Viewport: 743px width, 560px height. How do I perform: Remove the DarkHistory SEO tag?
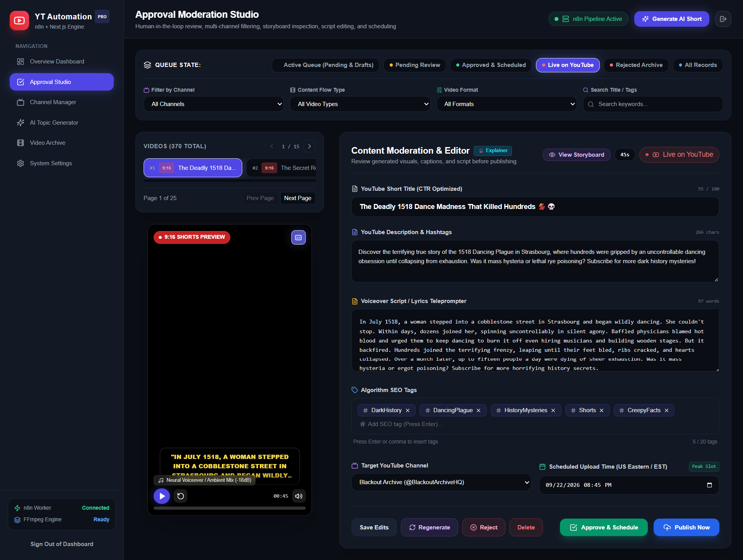(x=407, y=410)
